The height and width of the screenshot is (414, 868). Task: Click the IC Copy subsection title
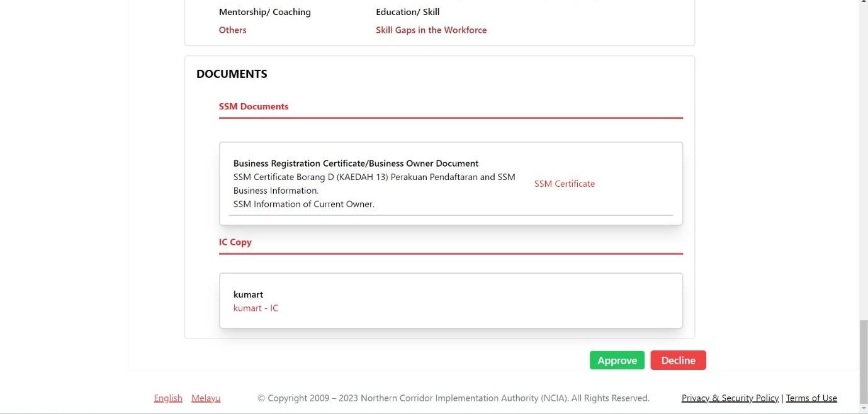(235, 242)
